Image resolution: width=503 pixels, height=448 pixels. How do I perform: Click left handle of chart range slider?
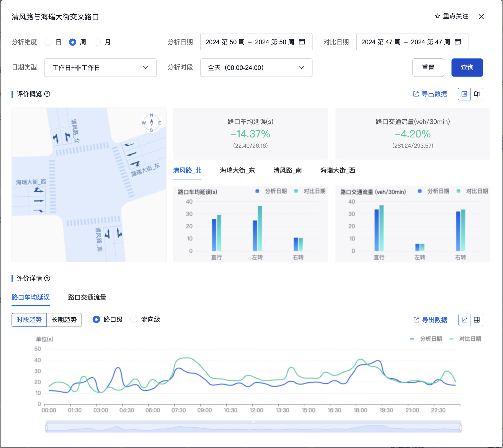pyautogui.click(x=46, y=428)
